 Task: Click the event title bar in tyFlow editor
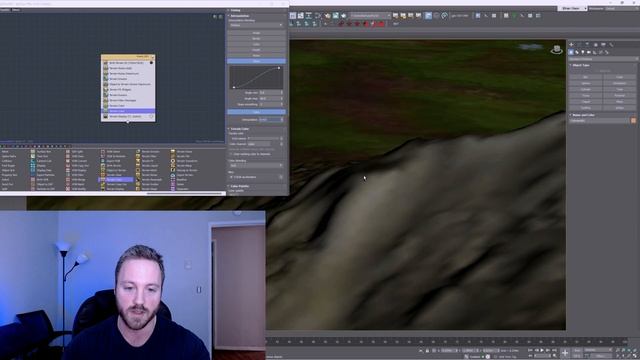click(x=128, y=57)
